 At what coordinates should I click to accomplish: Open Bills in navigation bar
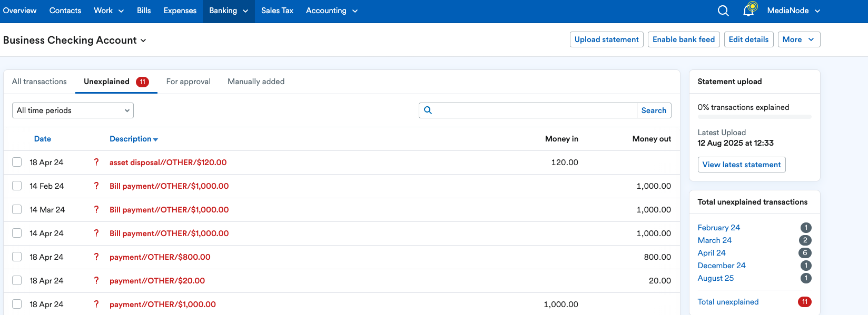tap(144, 11)
